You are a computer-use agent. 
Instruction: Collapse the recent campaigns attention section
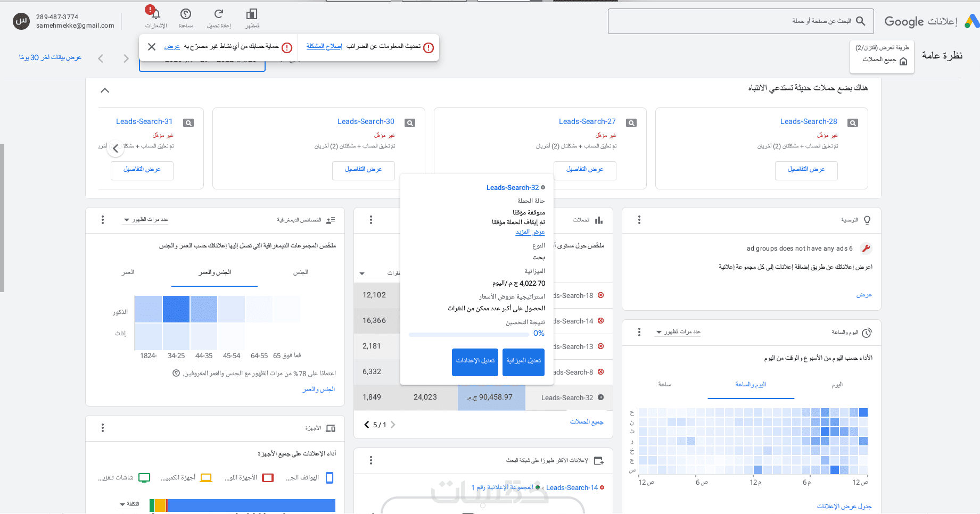[105, 90]
